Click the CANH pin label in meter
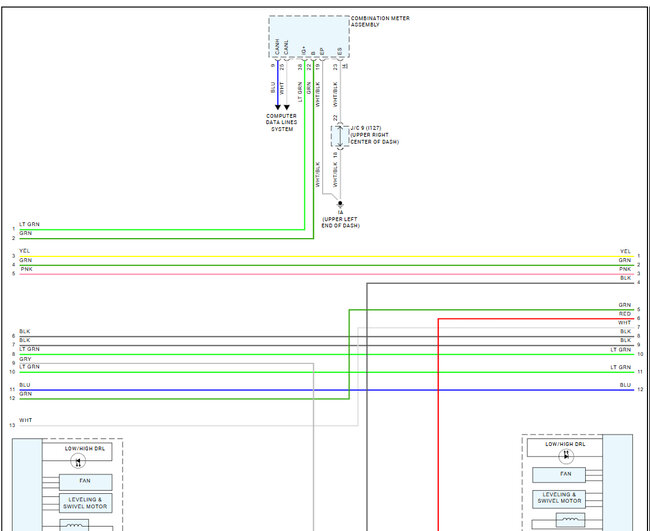The height and width of the screenshot is (531, 650). 277,47
